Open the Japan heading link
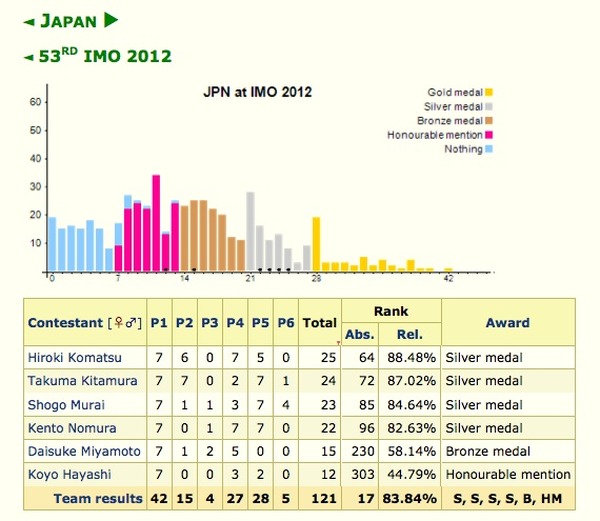This screenshot has height=521, width=600. (x=68, y=21)
